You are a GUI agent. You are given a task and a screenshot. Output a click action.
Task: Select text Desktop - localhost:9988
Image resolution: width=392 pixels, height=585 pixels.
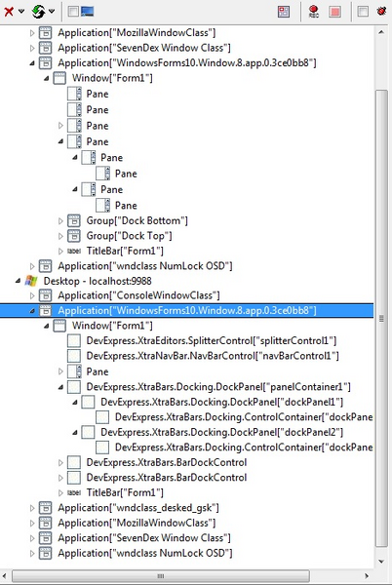[98, 281]
